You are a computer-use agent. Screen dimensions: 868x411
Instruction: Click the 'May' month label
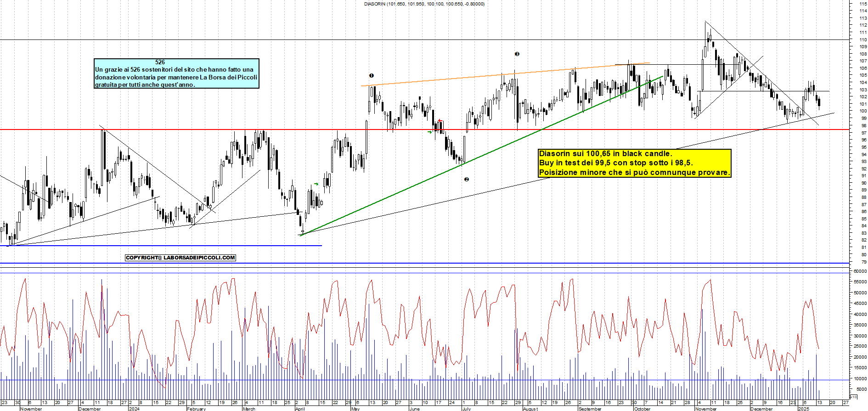[x=355, y=408]
